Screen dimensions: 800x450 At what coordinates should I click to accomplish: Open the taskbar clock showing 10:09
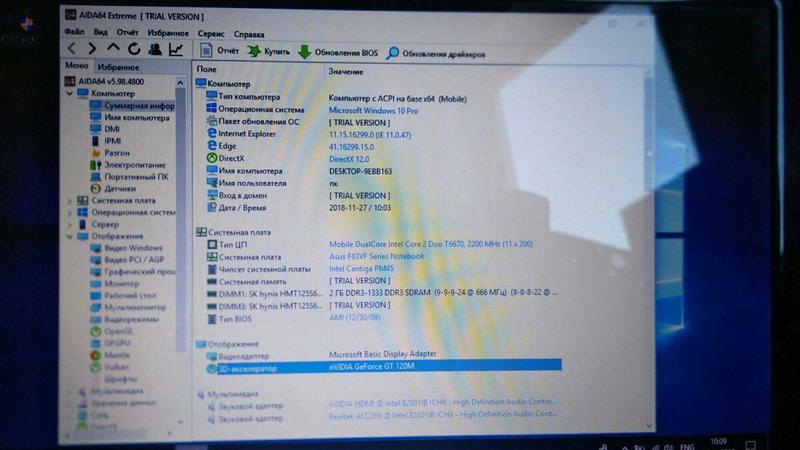[x=719, y=443]
